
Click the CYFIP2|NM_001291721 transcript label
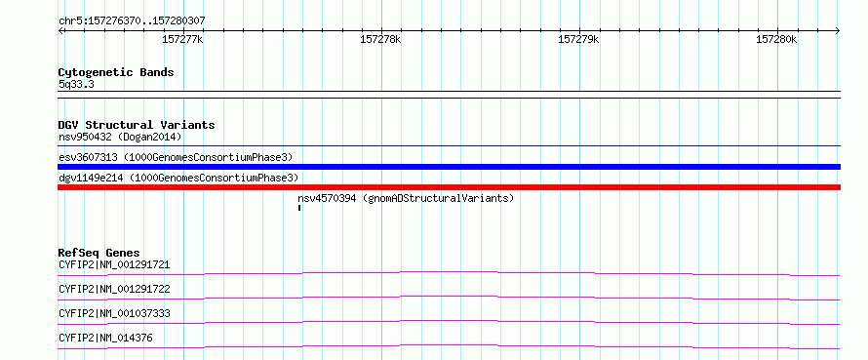(114, 264)
